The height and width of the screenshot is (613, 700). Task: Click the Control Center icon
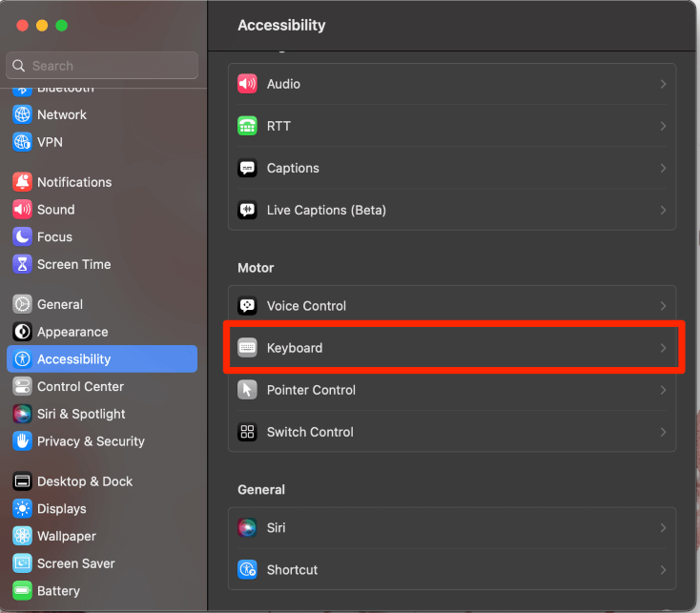22,386
